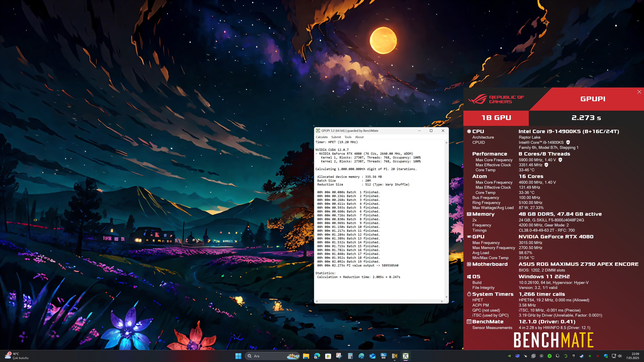Open Paint from the taskbar
Viewport: 644px width, 362px height.
point(361,356)
